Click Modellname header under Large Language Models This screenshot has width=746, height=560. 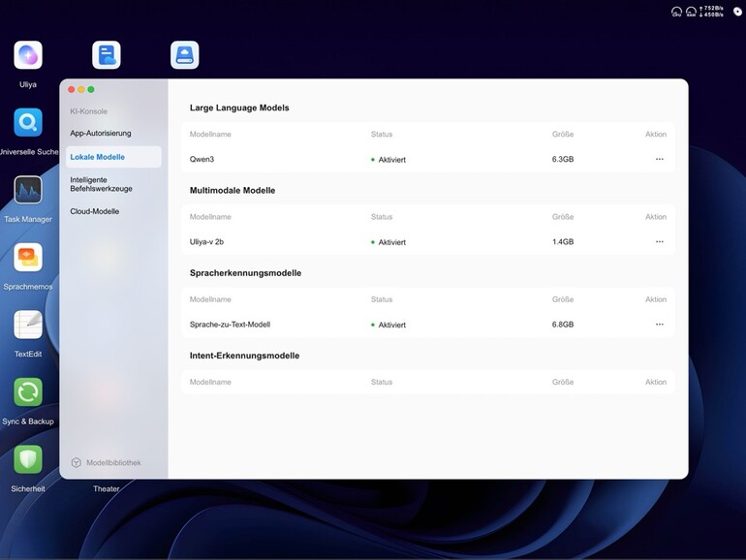coord(210,134)
